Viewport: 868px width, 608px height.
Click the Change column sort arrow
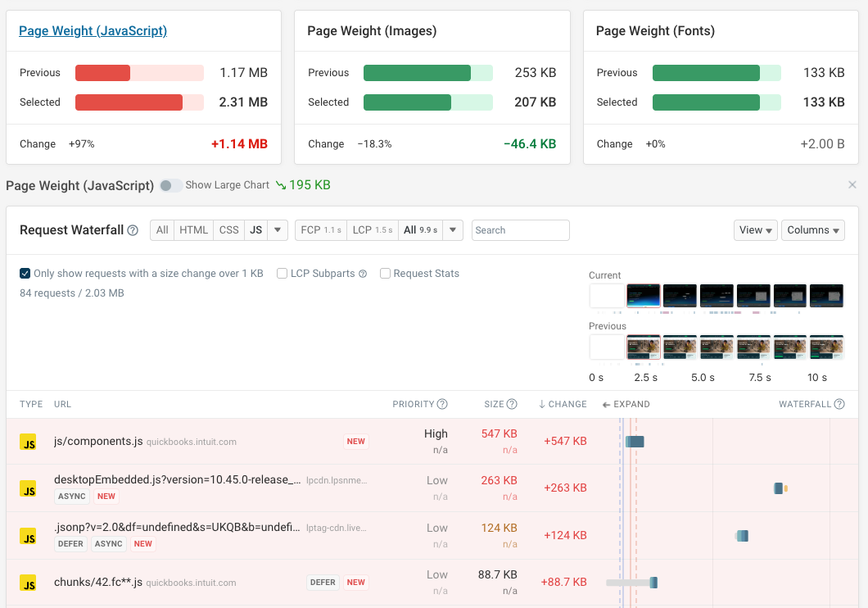(x=542, y=404)
